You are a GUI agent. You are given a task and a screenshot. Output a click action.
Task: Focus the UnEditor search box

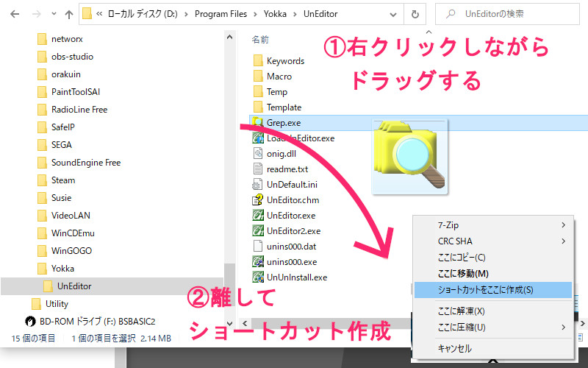click(507, 14)
